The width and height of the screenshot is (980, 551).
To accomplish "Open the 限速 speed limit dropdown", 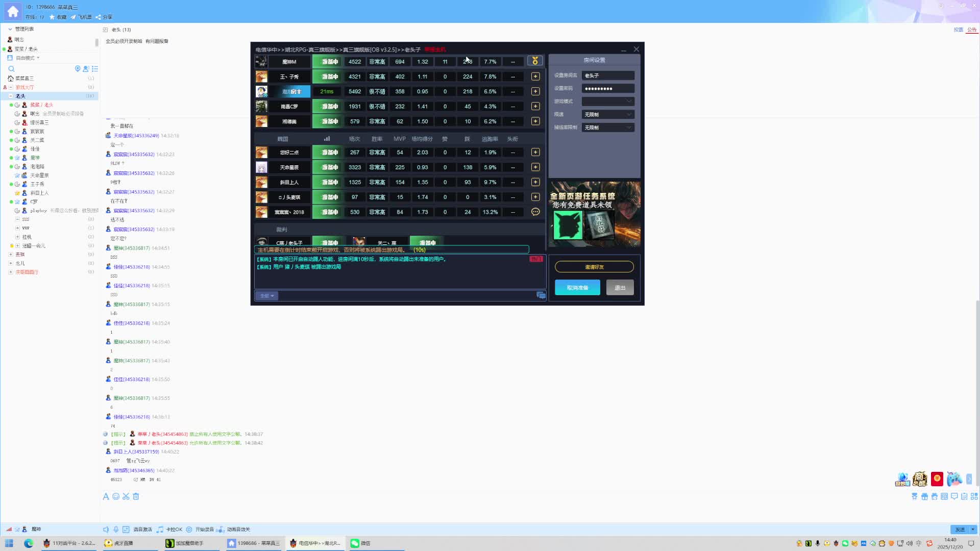I will tap(607, 115).
